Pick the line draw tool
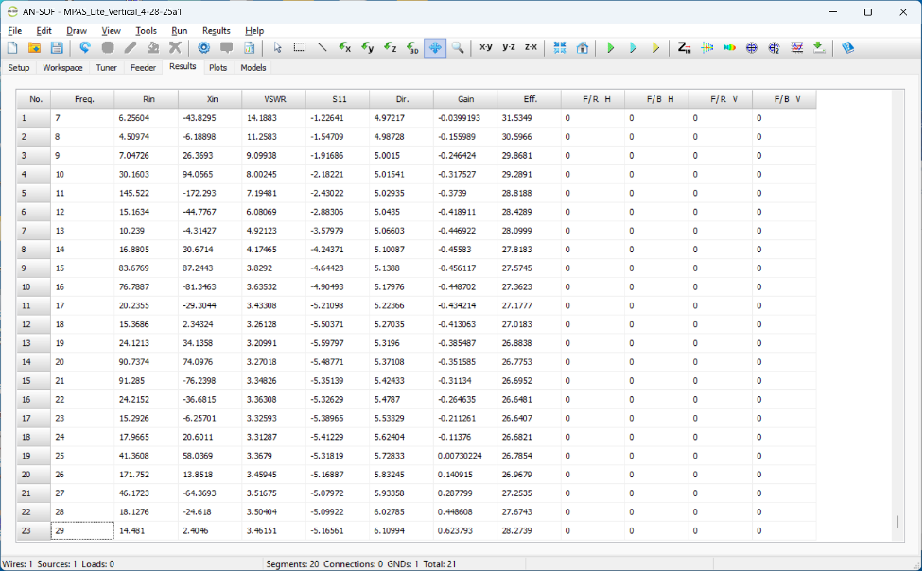 323,48
